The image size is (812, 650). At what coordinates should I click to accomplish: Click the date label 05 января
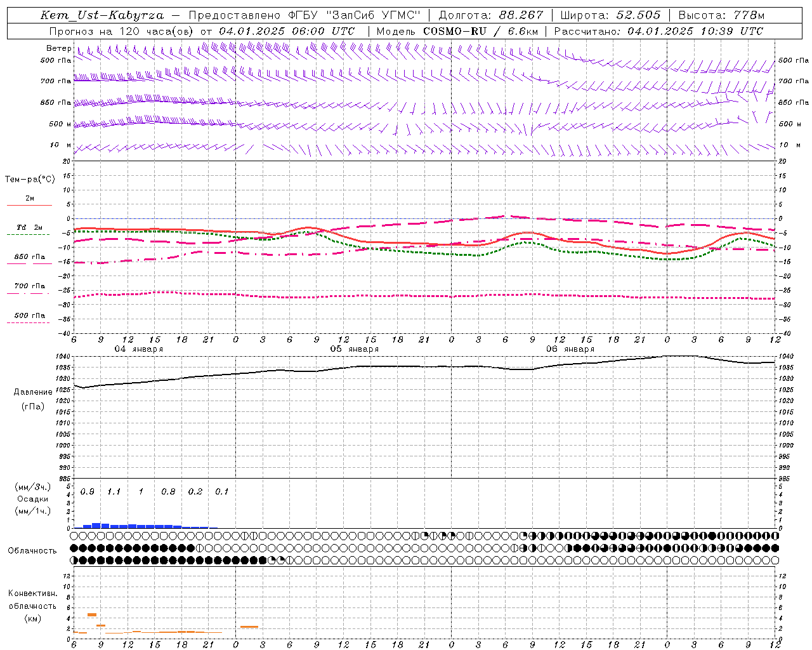point(354,349)
